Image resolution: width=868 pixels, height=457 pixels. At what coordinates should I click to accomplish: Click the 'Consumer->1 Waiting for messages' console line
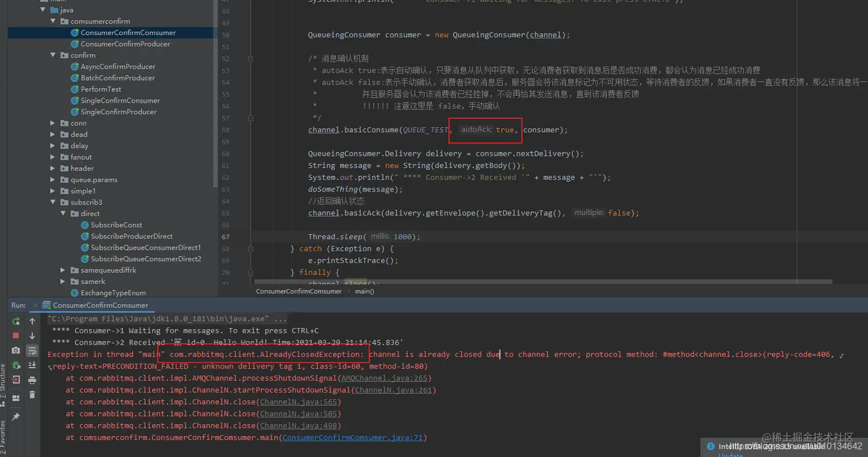185,331
